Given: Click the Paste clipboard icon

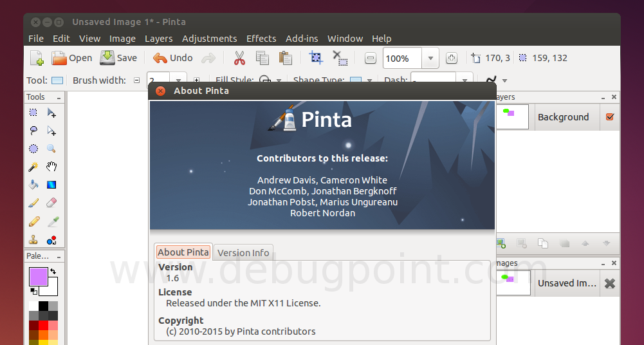Looking at the screenshot, I should pyautogui.click(x=285, y=58).
